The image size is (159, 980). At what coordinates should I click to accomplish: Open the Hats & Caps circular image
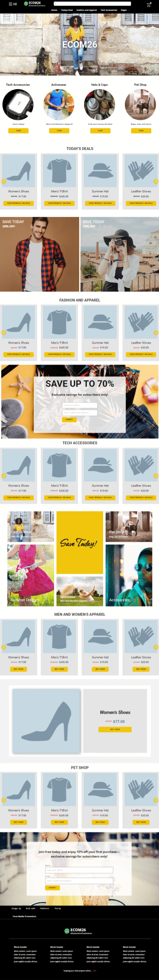100,105
